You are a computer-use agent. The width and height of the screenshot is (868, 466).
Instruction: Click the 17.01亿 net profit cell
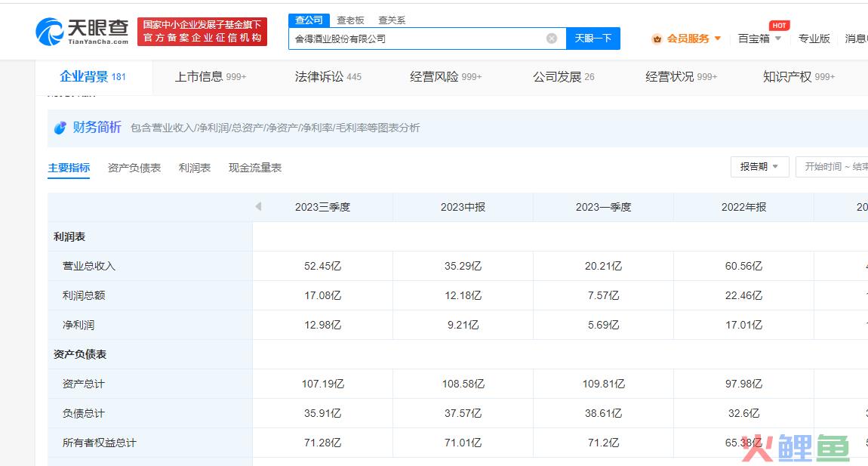(x=743, y=325)
